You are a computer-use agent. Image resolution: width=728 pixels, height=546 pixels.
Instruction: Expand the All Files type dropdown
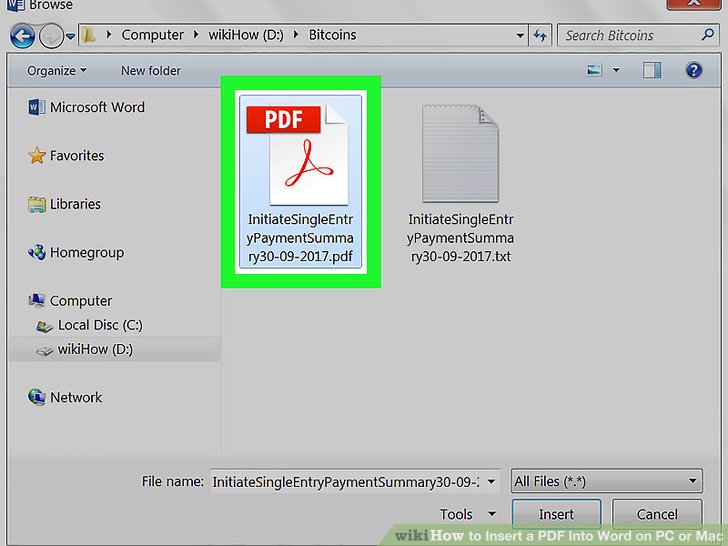(x=606, y=482)
